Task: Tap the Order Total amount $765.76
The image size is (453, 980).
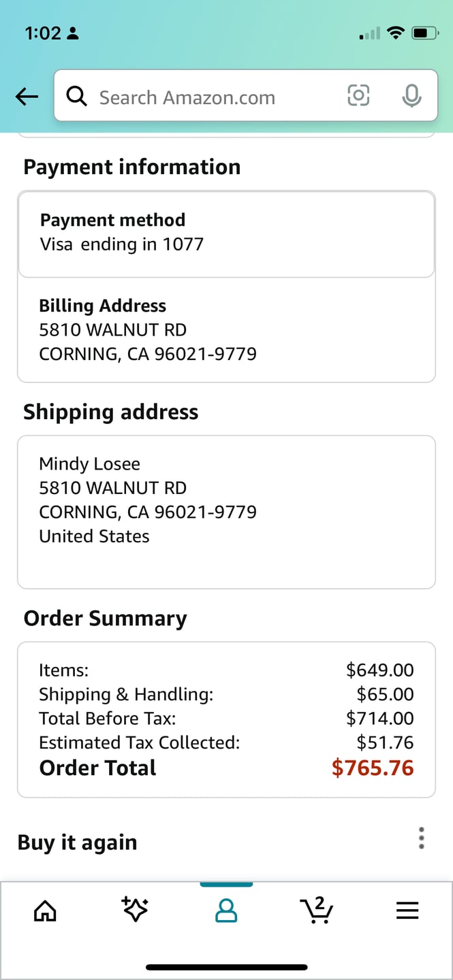Action: (373, 768)
